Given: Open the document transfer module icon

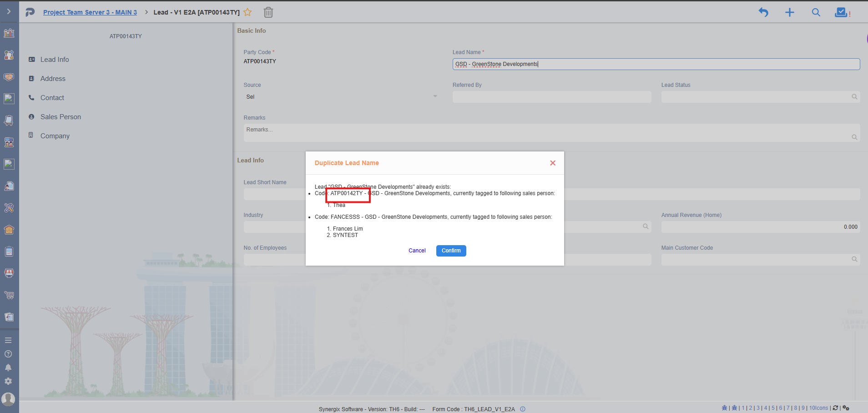Looking at the screenshot, I should (x=9, y=317).
